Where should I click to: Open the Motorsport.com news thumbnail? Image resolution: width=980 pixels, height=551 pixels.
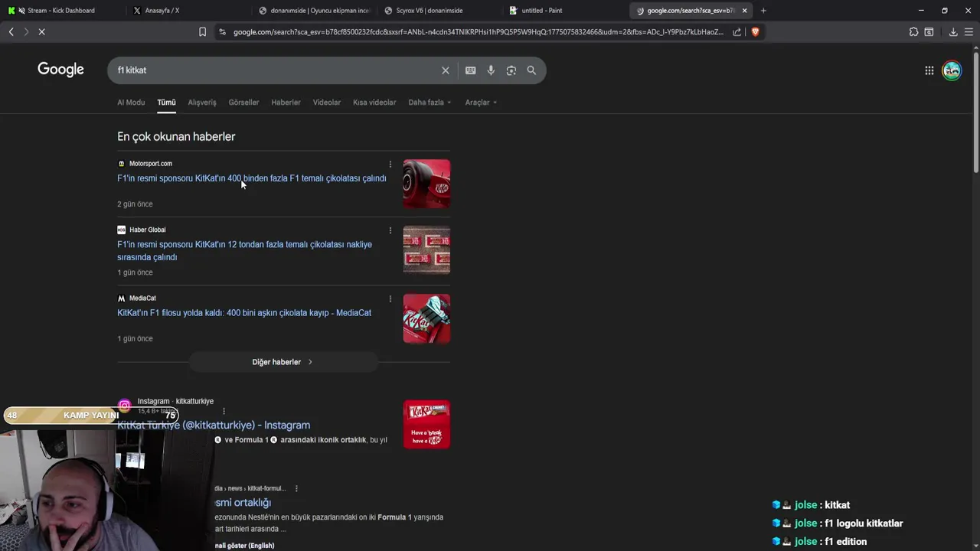426,184
